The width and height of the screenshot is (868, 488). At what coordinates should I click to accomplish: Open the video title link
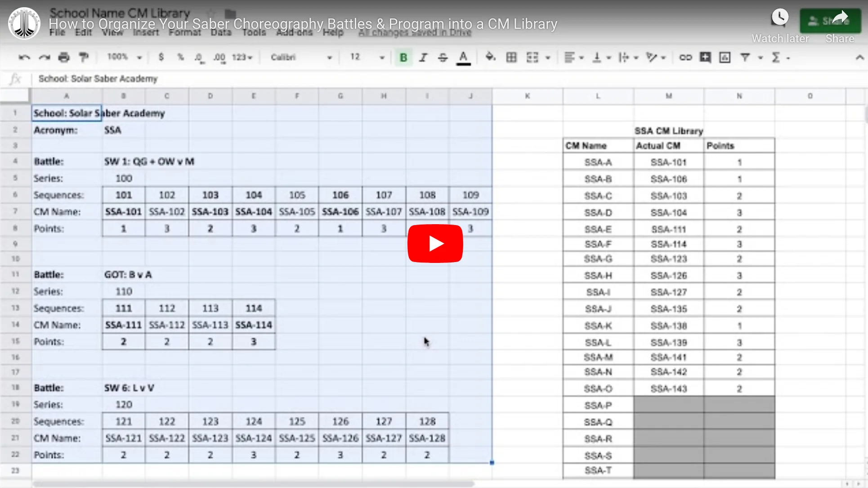pyautogui.click(x=303, y=23)
